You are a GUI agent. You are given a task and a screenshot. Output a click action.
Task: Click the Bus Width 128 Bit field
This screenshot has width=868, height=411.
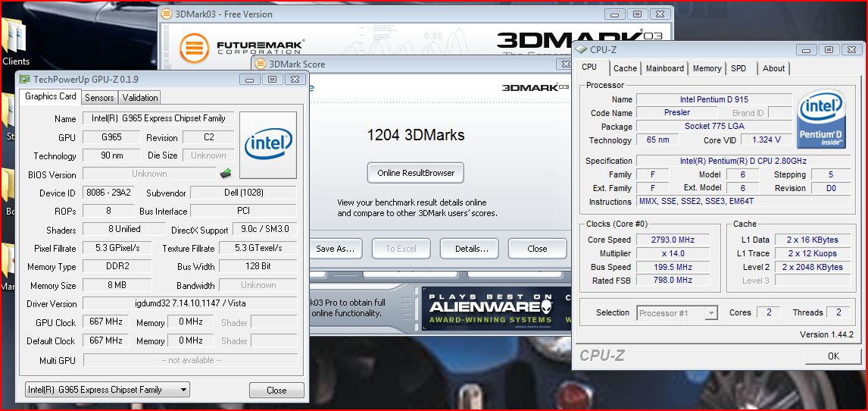pos(258,266)
